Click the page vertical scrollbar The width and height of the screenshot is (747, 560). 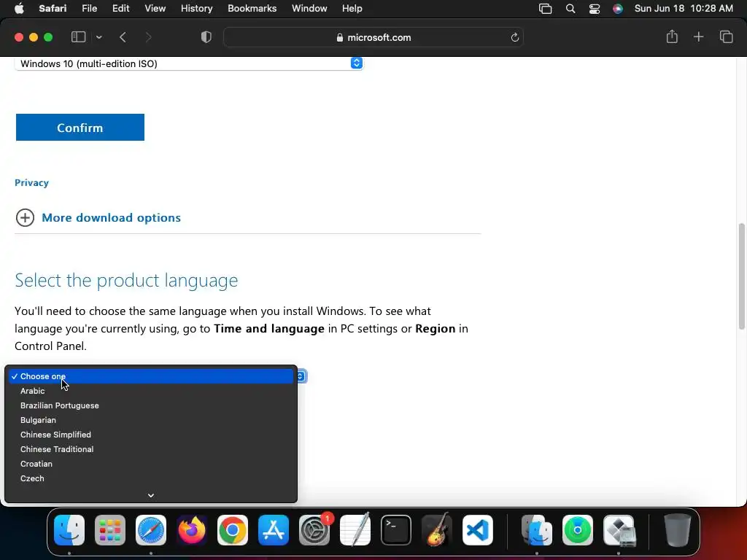[x=741, y=276]
